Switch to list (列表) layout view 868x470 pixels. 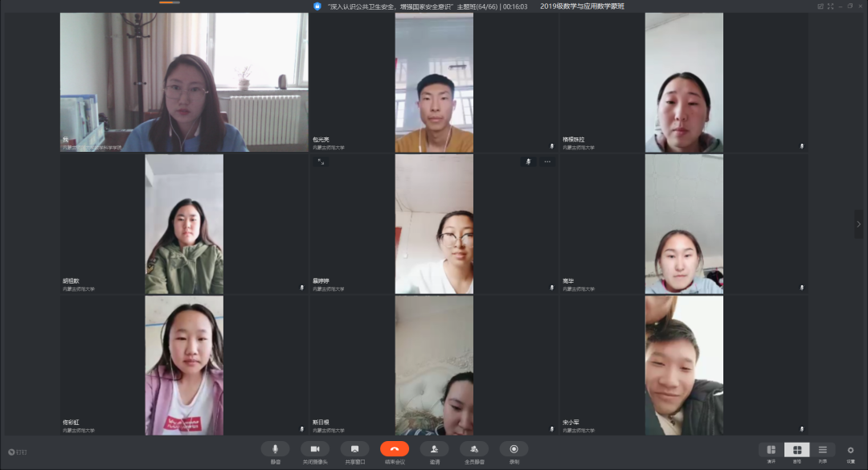click(822, 450)
